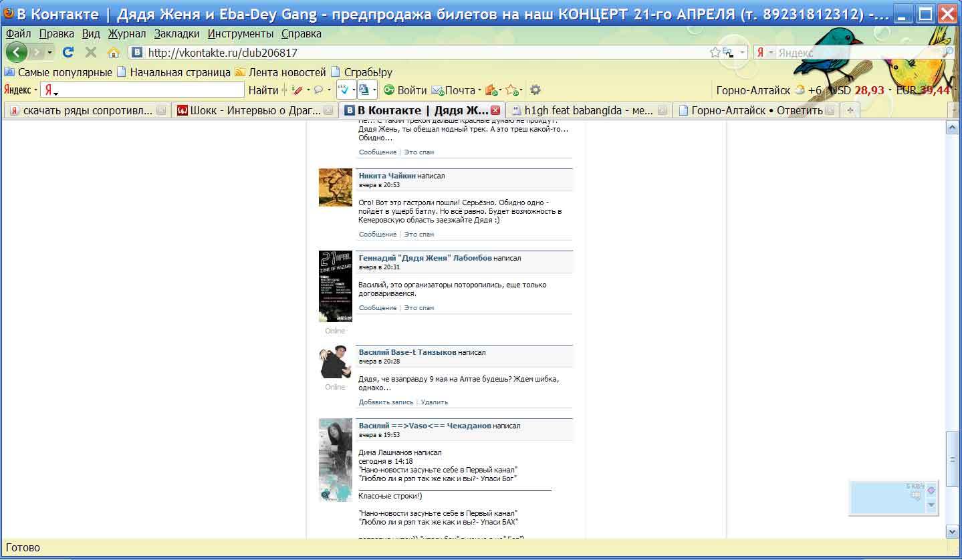Go back with the green arrow button

click(16, 52)
